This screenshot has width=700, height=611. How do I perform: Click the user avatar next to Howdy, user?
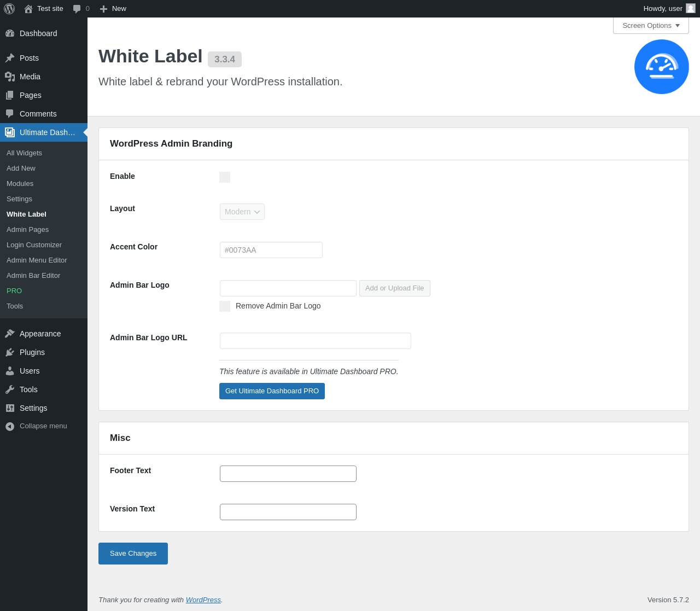click(691, 8)
